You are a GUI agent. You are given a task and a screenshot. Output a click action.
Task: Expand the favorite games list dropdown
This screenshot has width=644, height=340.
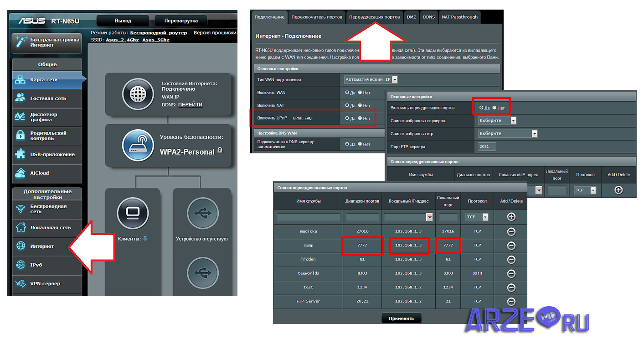(534, 134)
